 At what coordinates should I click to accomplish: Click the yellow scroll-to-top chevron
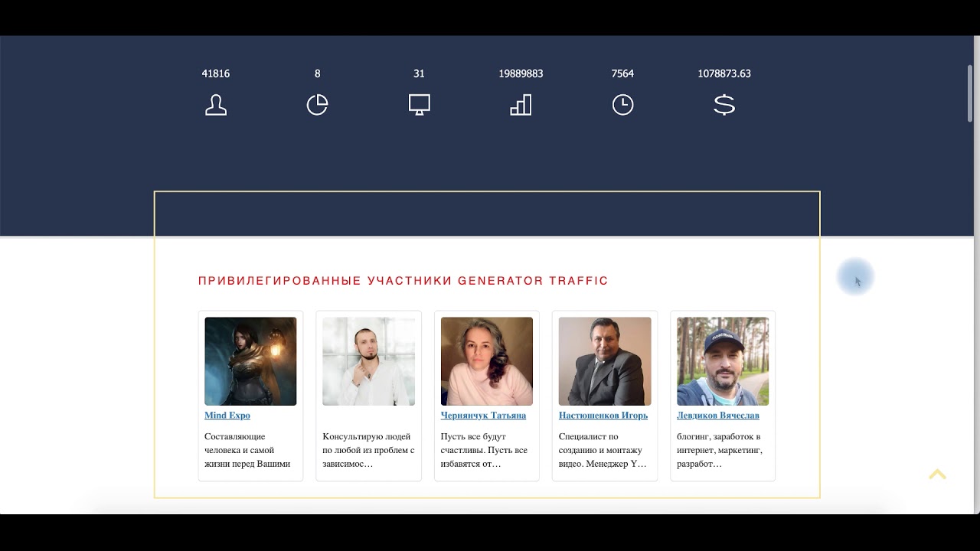938,474
